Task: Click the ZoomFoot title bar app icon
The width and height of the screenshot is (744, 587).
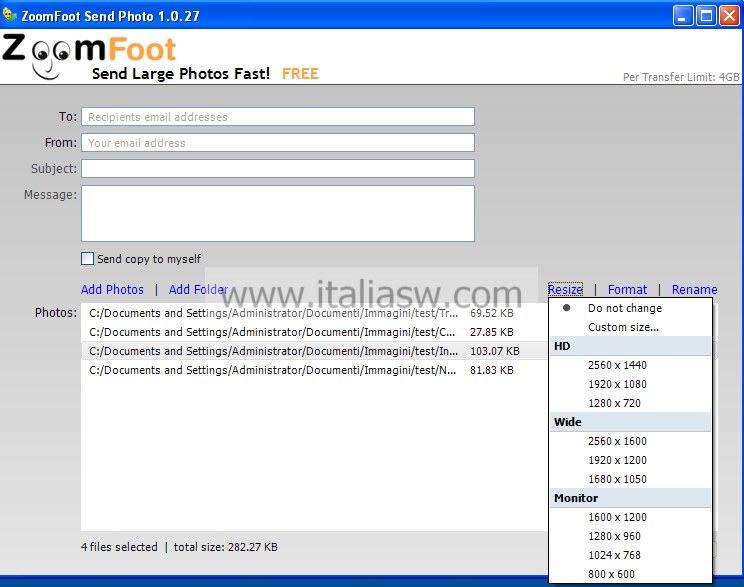Action: click(9, 15)
